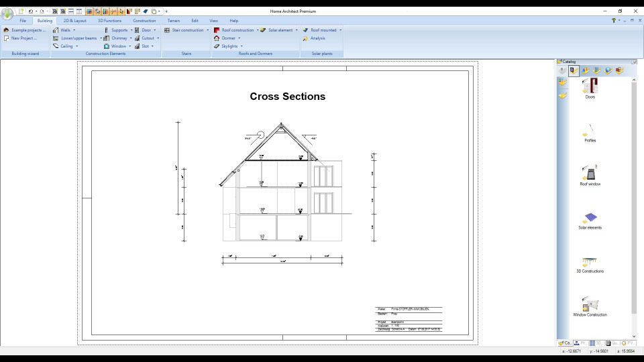This screenshot has height=362, width=644.
Task: Tile windows horizontally icon
Action: tap(71, 11)
